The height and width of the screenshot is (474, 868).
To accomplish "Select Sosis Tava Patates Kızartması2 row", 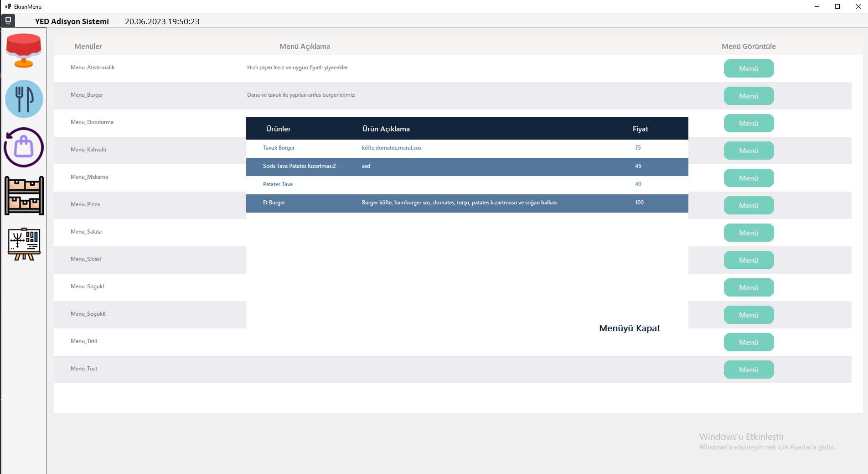I will coord(299,166).
